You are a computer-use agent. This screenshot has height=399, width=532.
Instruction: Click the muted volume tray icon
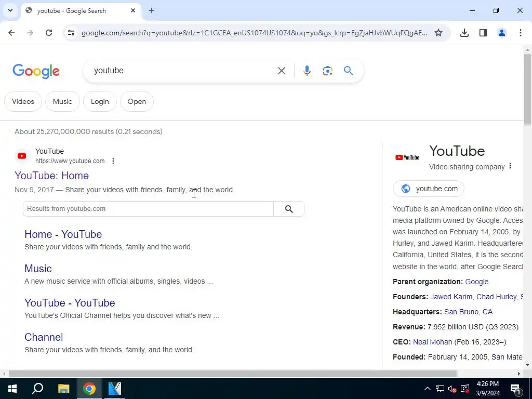pos(453,389)
